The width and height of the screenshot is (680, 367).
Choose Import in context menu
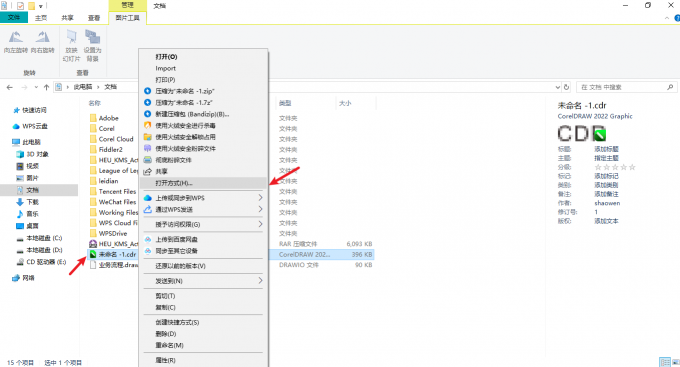pyautogui.click(x=203, y=68)
